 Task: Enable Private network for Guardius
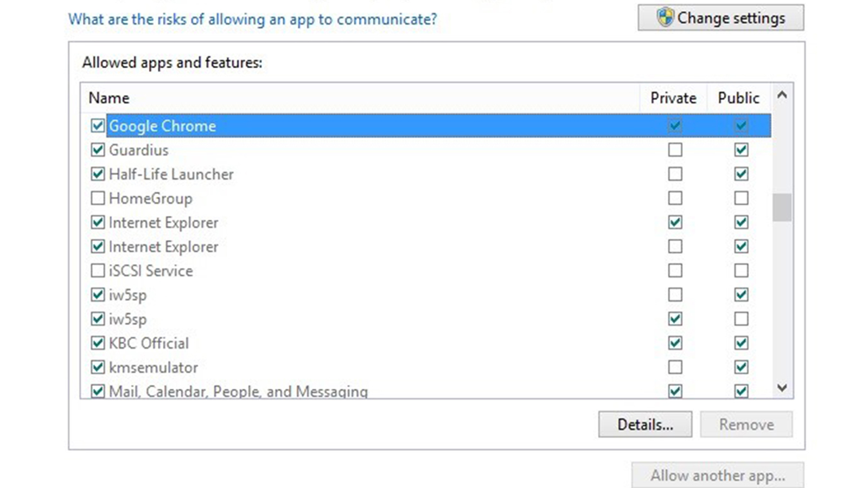(x=675, y=150)
